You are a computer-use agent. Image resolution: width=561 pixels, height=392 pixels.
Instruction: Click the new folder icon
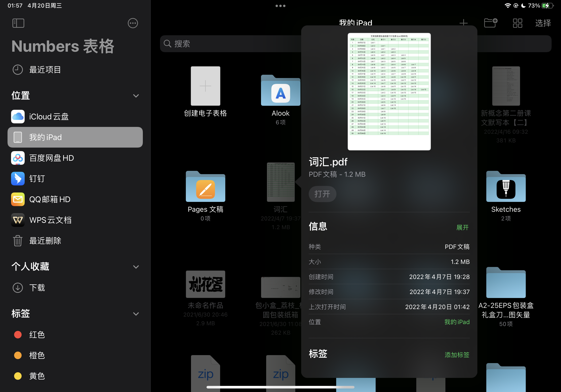coord(490,23)
